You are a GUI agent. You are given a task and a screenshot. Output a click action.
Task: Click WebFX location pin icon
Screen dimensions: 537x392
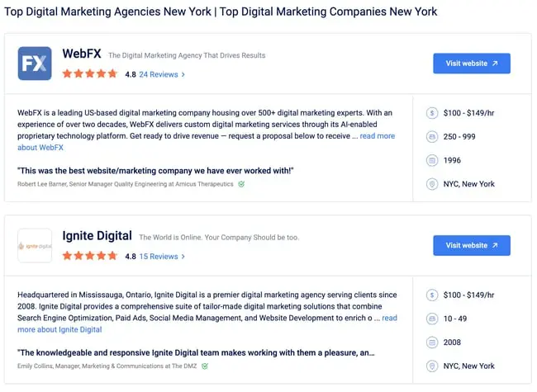[x=432, y=184]
